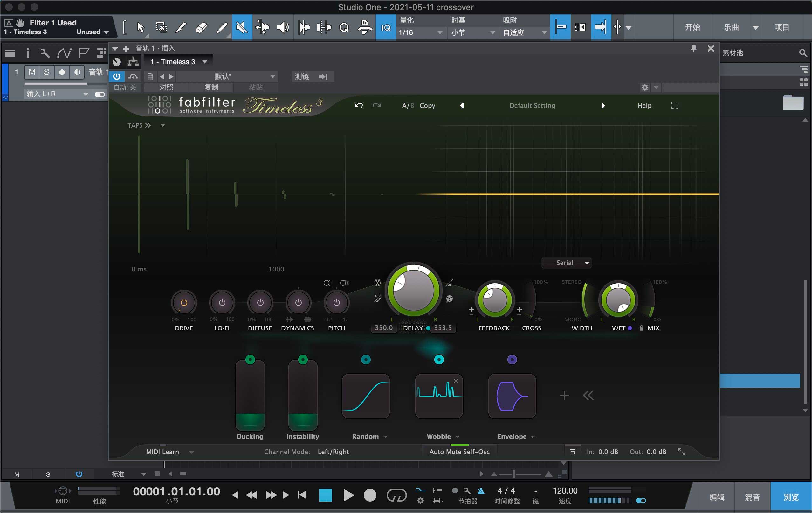Collapse modulation section double arrow
This screenshot has height=513, width=812.
[x=588, y=395]
